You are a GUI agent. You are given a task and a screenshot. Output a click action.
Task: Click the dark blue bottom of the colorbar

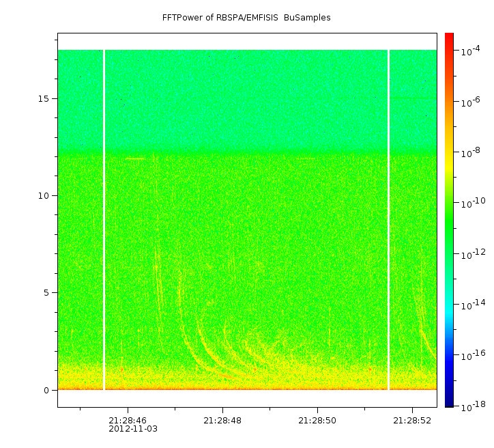coord(449,403)
